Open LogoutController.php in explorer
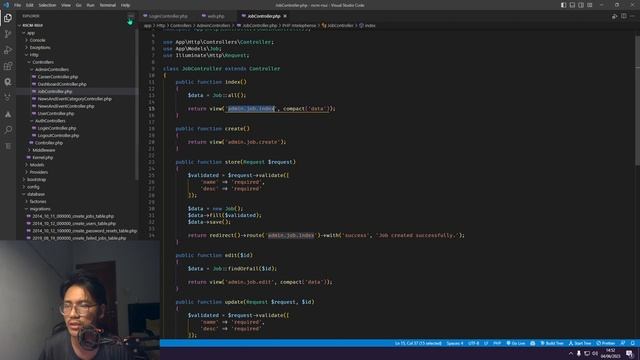 (x=58, y=136)
